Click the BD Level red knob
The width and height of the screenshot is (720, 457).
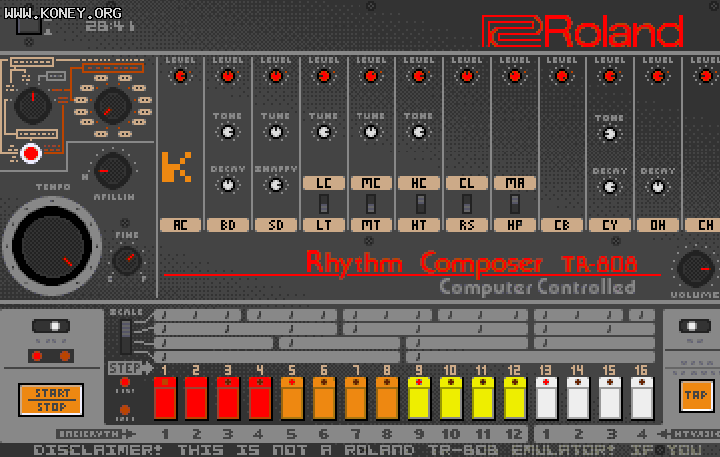228,76
